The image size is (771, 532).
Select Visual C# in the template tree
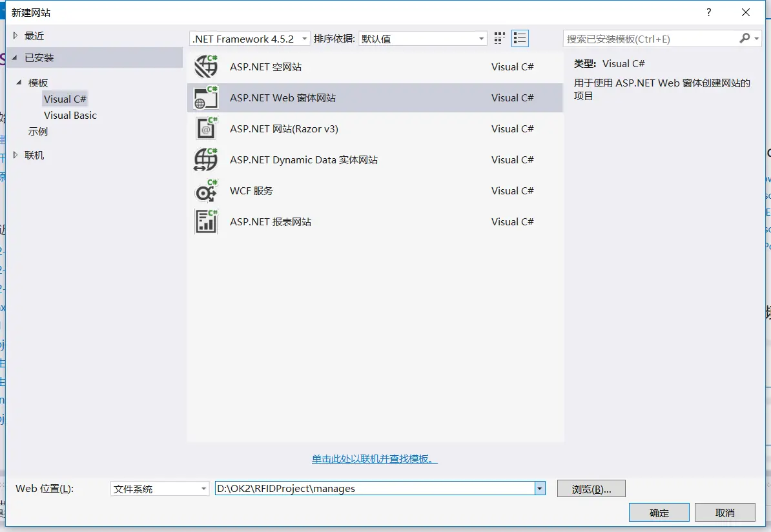65,99
